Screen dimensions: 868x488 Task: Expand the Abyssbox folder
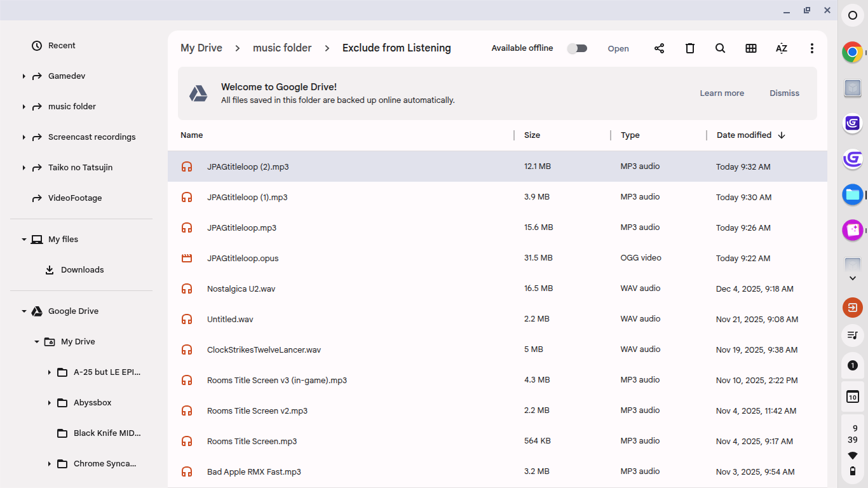[50, 403]
